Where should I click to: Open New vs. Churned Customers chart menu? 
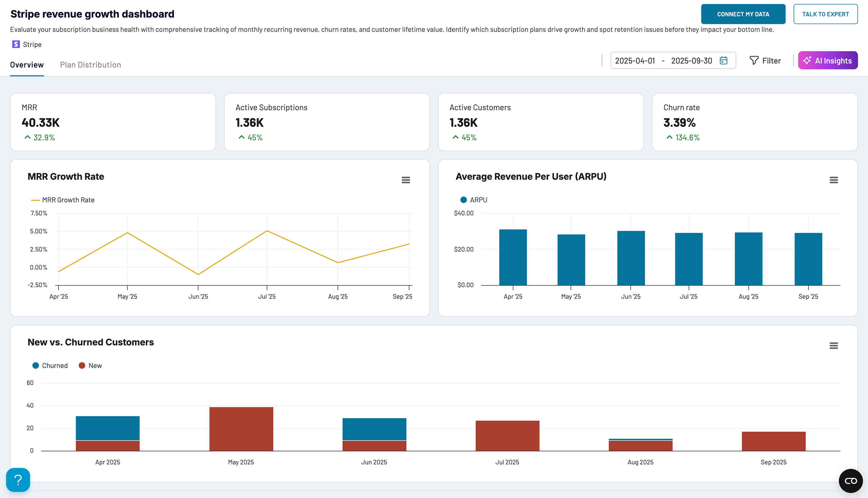click(x=833, y=346)
